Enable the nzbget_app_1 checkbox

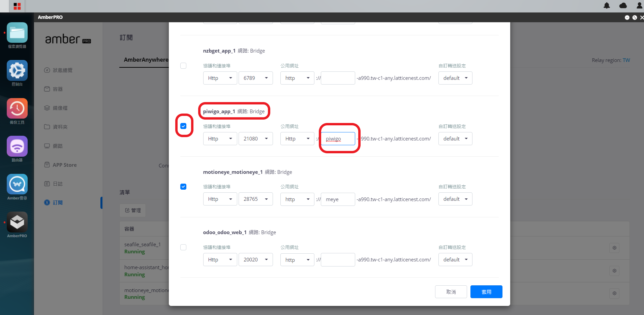click(183, 66)
